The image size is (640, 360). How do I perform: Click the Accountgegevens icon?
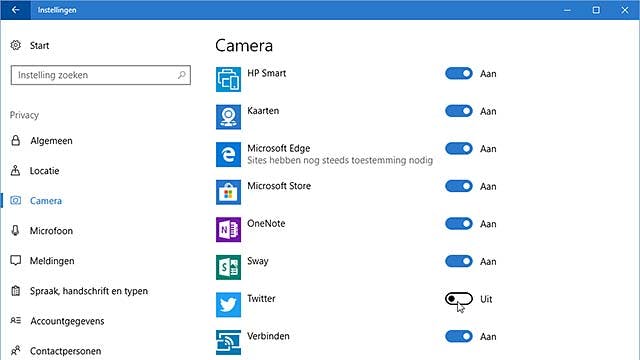click(x=16, y=321)
